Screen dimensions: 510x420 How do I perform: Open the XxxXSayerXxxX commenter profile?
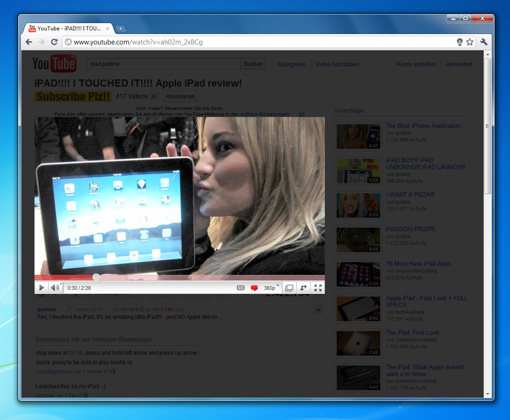pyautogui.click(x=54, y=371)
